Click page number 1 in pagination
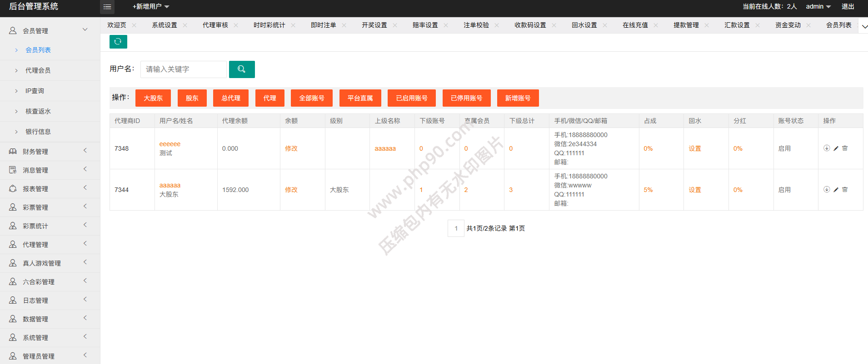 pos(456,228)
